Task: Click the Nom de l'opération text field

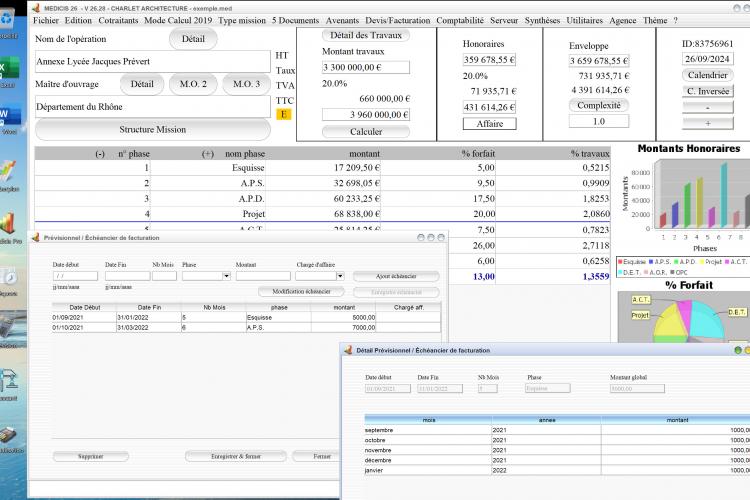Action: click(x=153, y=62)
